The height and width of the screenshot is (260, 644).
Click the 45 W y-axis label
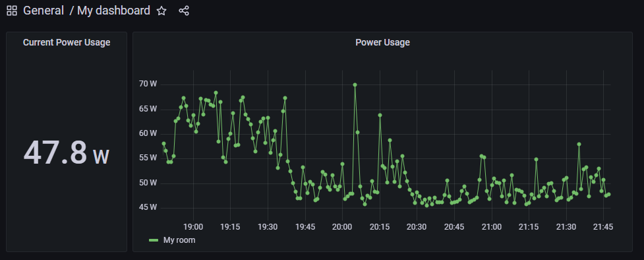[148, 207]
